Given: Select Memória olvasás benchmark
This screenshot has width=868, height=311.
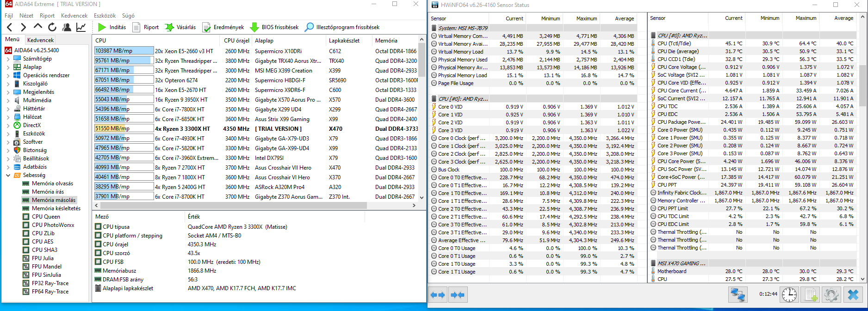Looking at the screenshot, I should [x=52, y=183].
